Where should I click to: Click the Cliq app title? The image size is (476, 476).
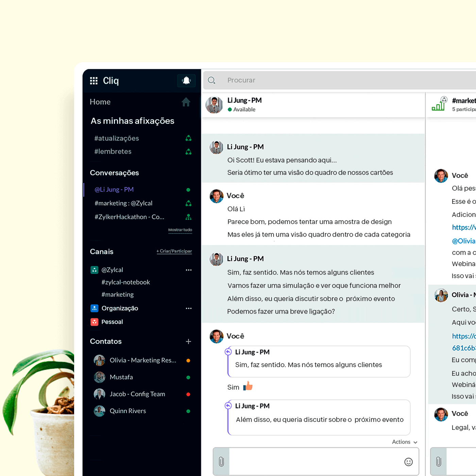(111, 81)
